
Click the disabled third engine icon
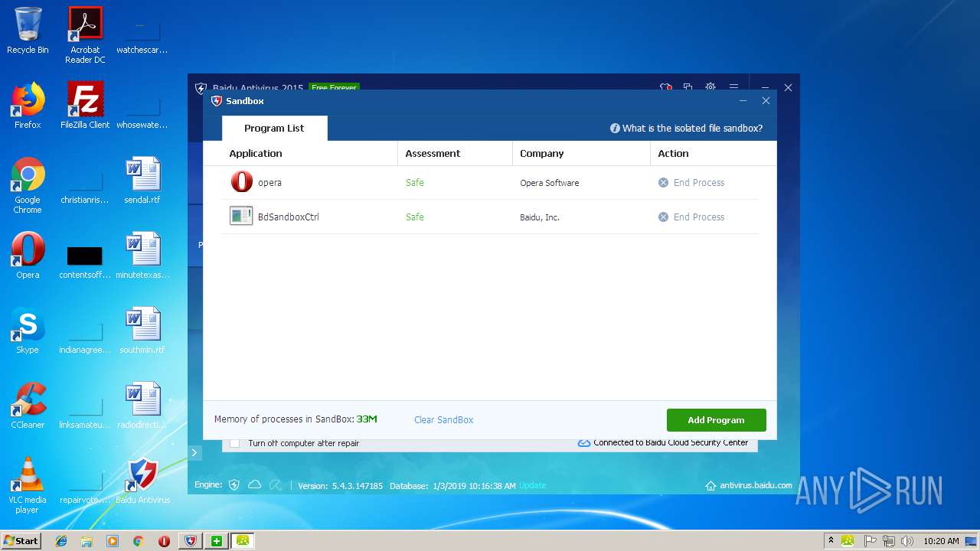coord(276,485)
